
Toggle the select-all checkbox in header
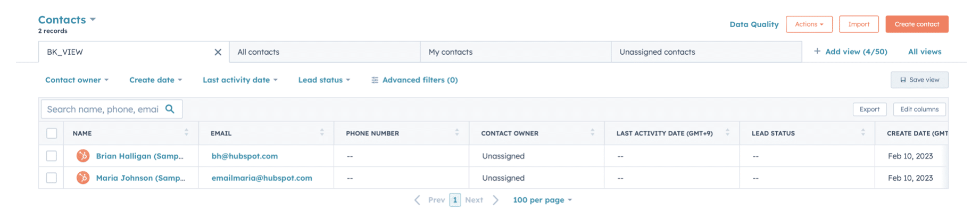[52, 133]
